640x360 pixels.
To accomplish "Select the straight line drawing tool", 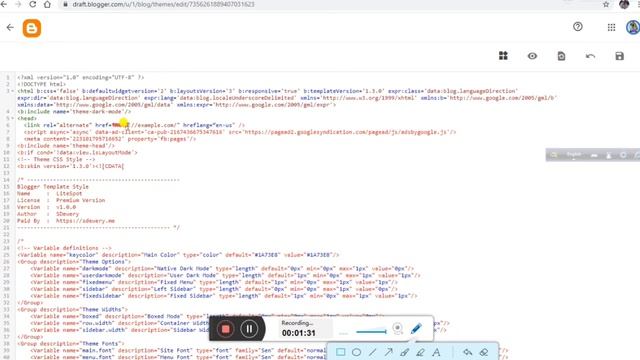I will [373, 352].
